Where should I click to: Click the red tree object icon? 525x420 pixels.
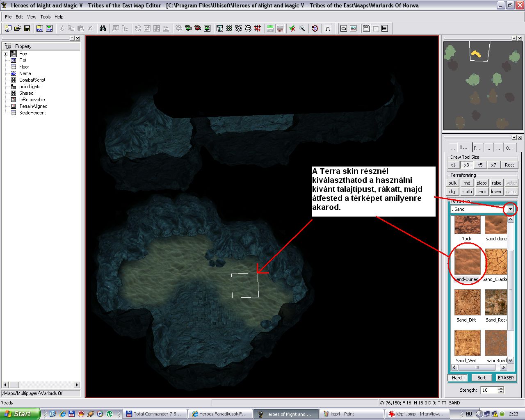click(198, 28)
